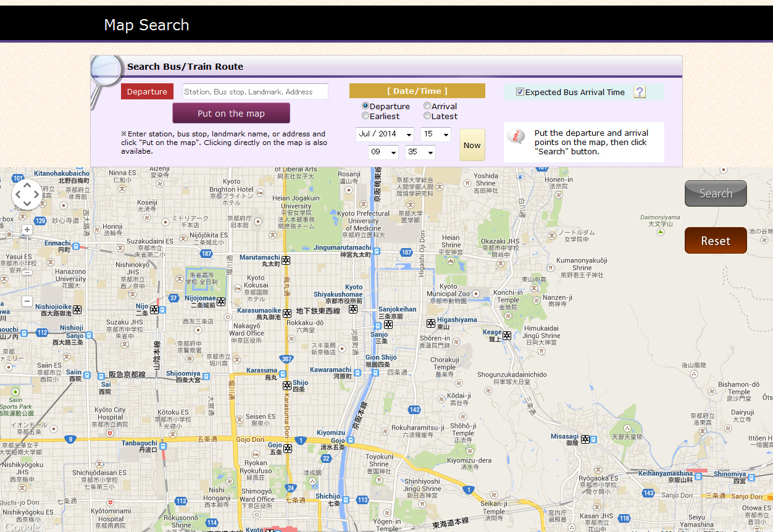Focus the Departure station input field

255,92
